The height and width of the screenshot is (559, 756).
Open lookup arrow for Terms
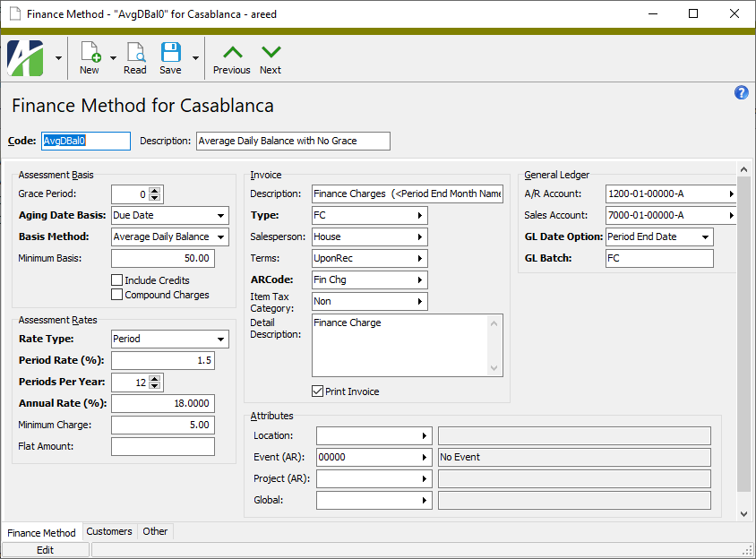tap(420, 259)
